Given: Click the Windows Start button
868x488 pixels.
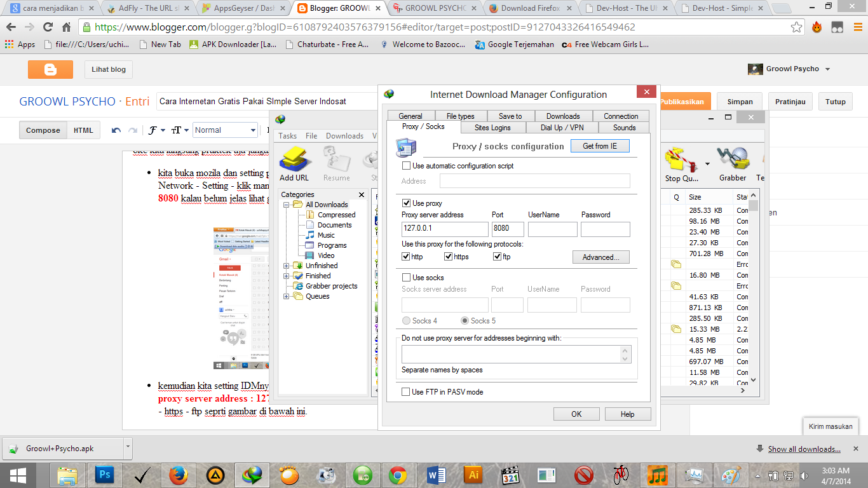Looking at the screenshot, I should click(x=18, y=475).
